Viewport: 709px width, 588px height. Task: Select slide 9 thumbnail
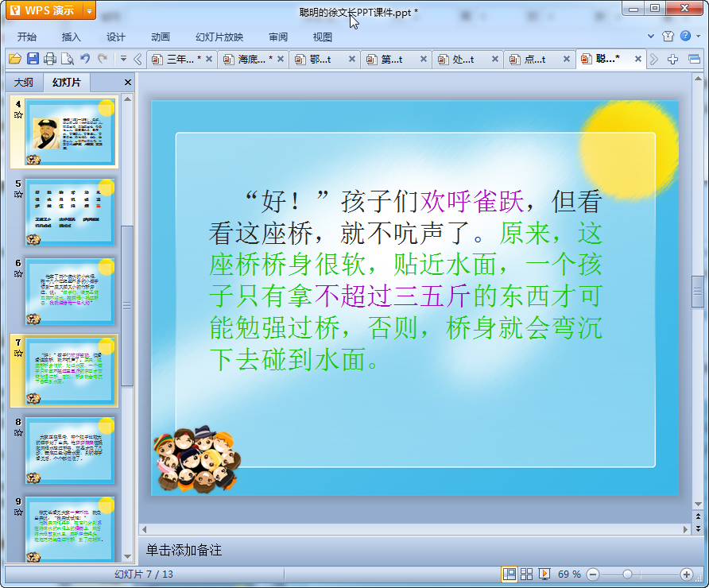(70, 528)
